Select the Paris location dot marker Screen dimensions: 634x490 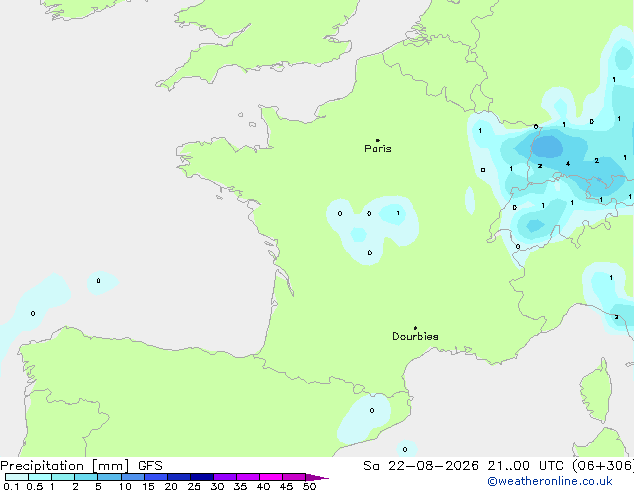[378, 140]
